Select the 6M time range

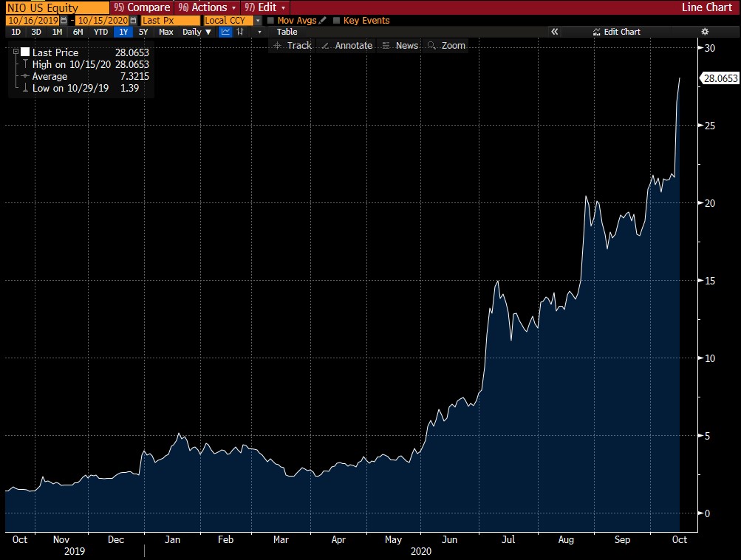78,32
